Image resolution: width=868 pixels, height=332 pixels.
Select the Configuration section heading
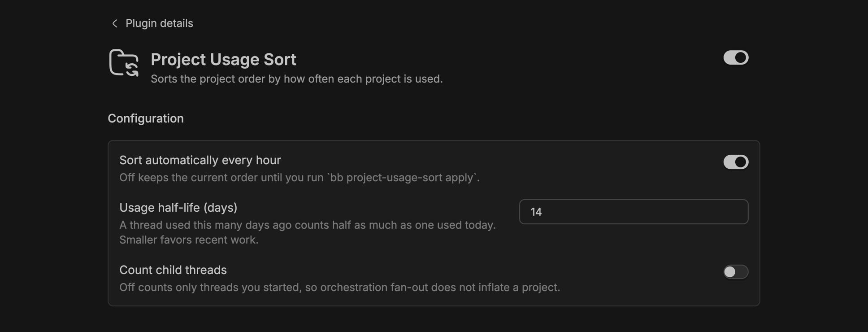[146, 118]
